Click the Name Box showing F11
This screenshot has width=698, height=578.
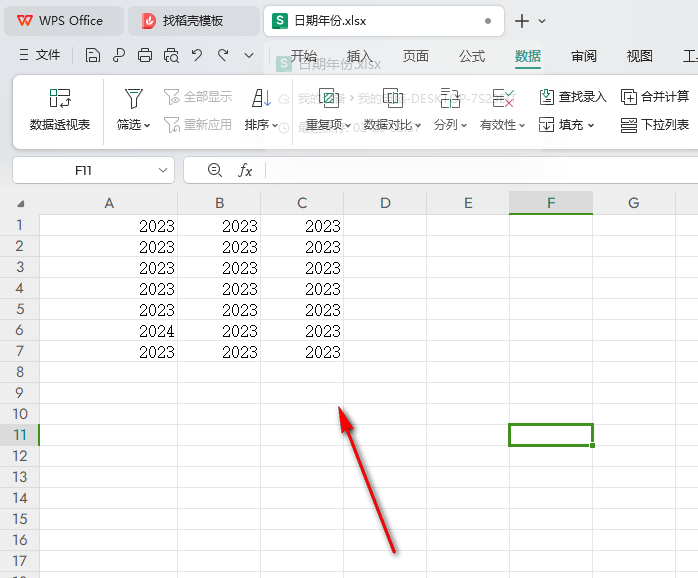pyautogui.click(x=83, y=170)
